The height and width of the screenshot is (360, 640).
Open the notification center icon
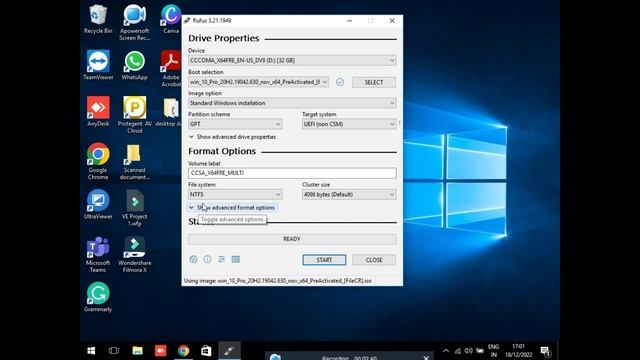coord(546,351)
